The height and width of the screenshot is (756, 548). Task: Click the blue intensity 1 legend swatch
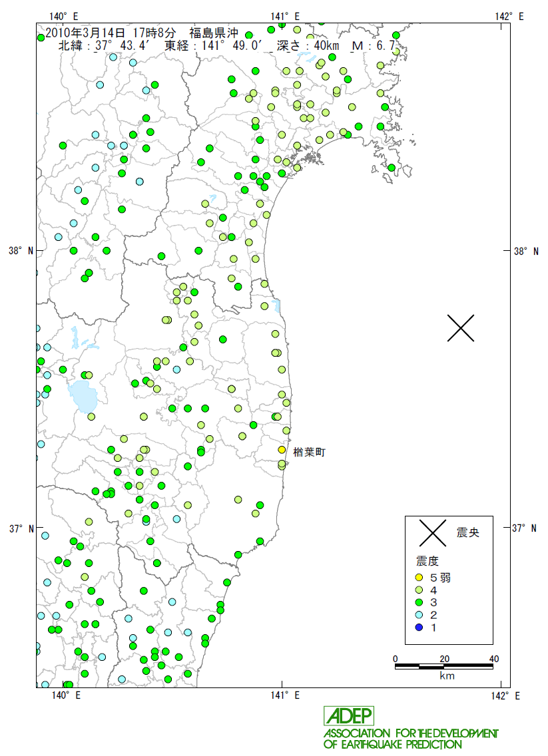coord(419,628)
